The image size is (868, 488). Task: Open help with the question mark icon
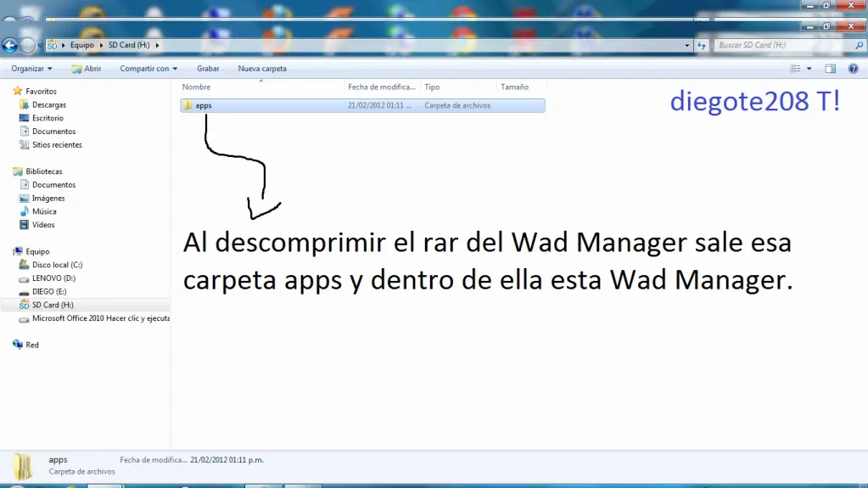pos(853,69)
